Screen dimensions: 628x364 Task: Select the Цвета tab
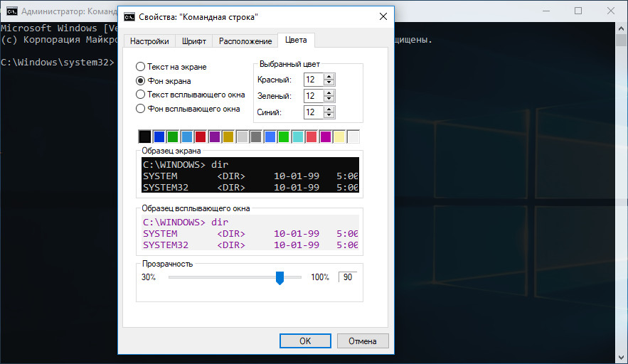tap(296, 40)
